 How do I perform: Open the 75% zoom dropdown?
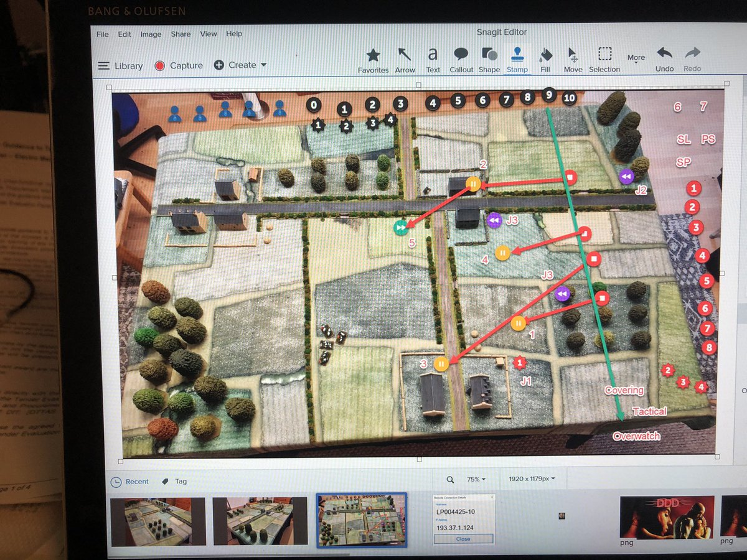click(x=476, y=480)
